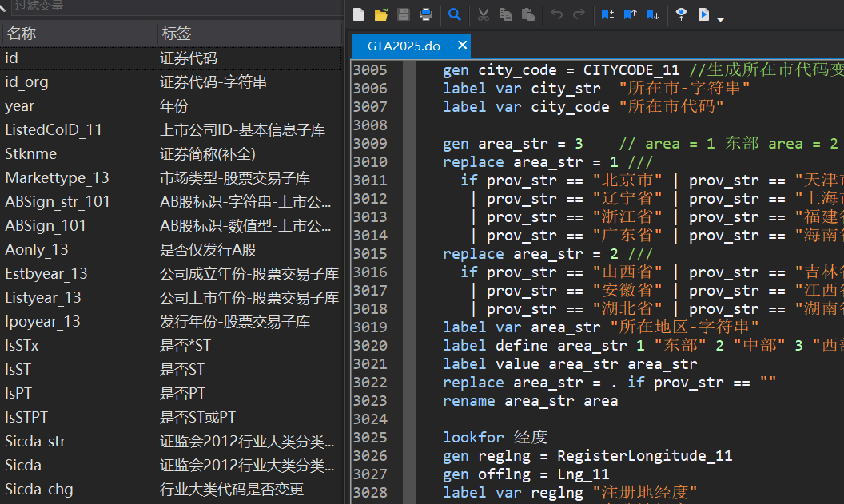
Task: Click the 'gen offlng = Lng_11' line
Action: coord(526,474)
